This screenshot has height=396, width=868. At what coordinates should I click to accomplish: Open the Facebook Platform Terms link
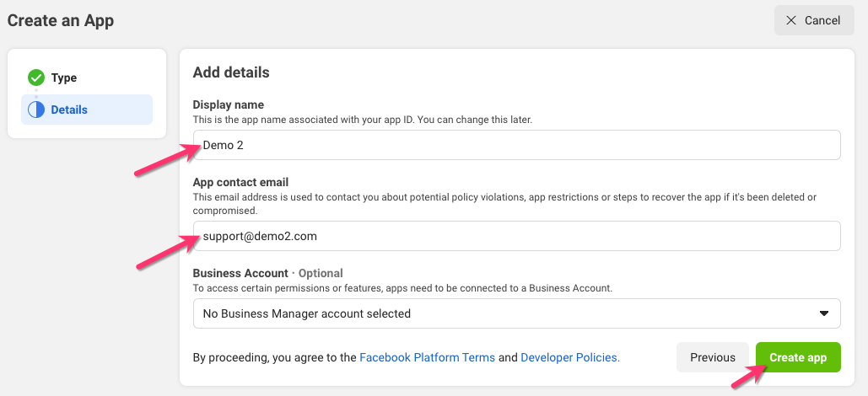point(427,357)
